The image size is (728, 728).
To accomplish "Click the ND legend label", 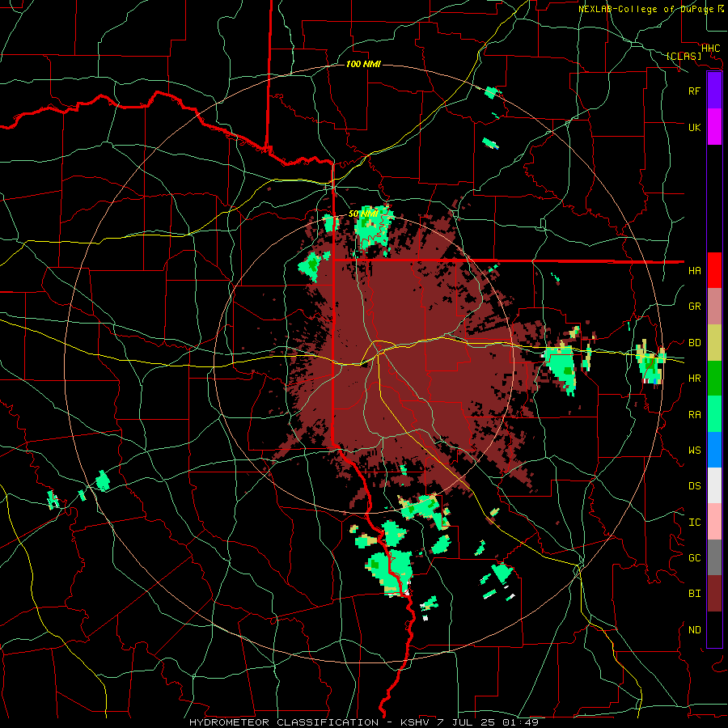I will 694,630.
